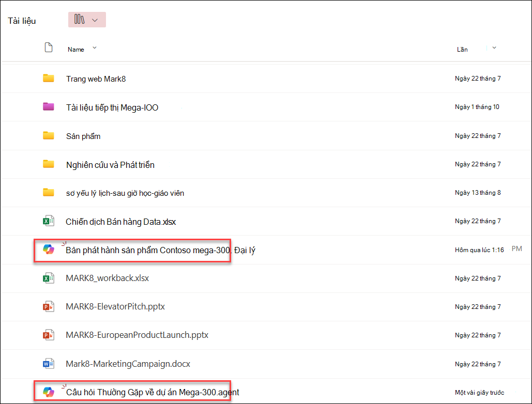
Task: Click the date in Mark8-MarketingCampaign.docx row
Action: tap(478, 364)
